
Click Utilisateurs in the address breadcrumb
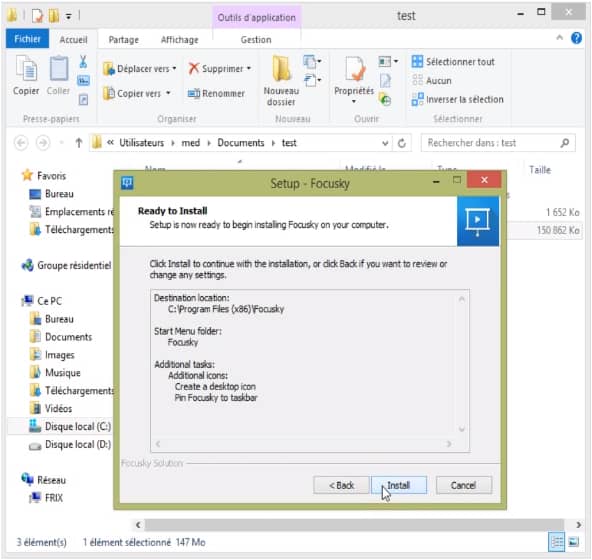142,143
